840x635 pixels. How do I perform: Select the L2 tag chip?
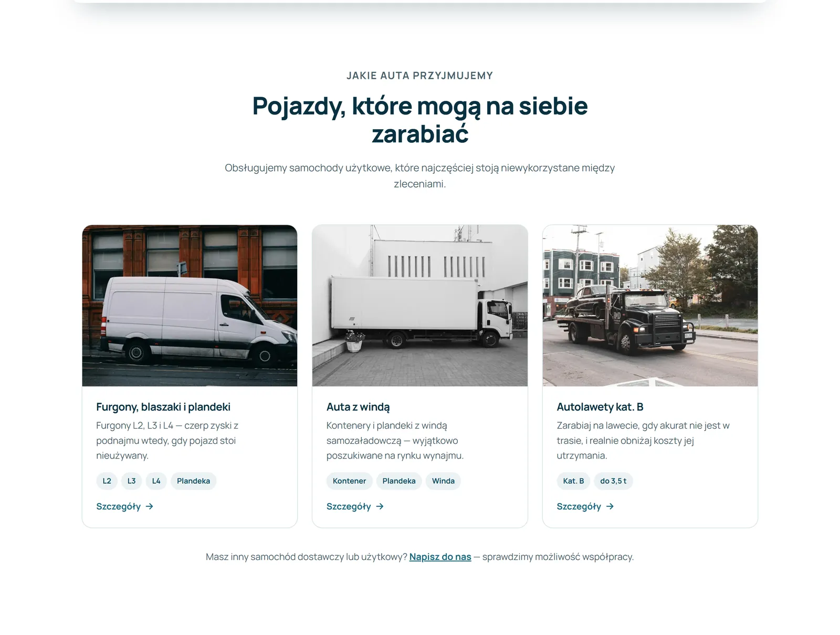[107, 481]
